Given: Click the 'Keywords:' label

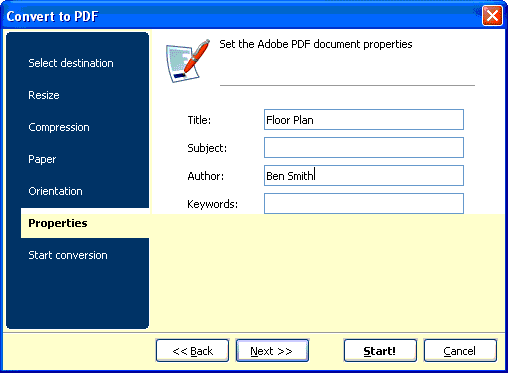Looking at the screenshot, I should coord(213,204).
